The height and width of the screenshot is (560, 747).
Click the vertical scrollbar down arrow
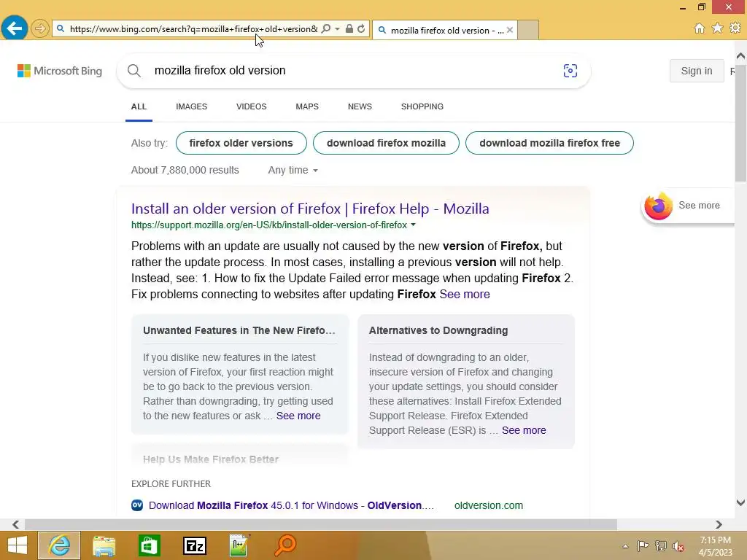coord(740,502)
